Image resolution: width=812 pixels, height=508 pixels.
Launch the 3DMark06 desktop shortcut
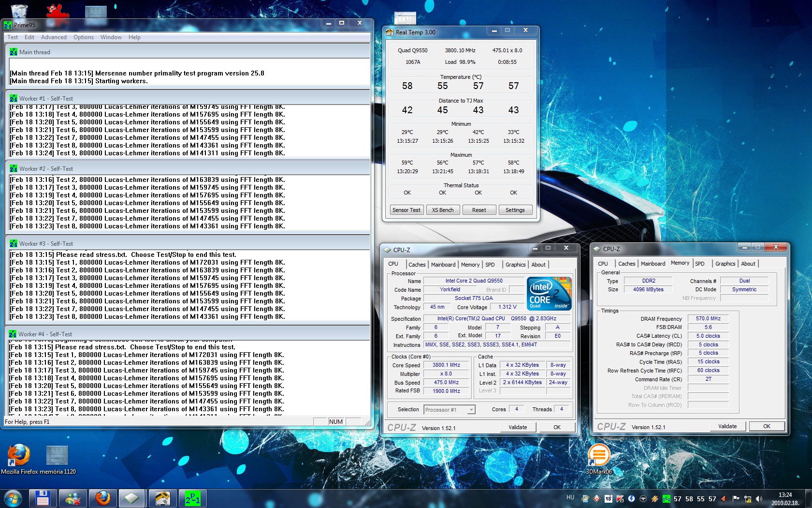point(599,459)
